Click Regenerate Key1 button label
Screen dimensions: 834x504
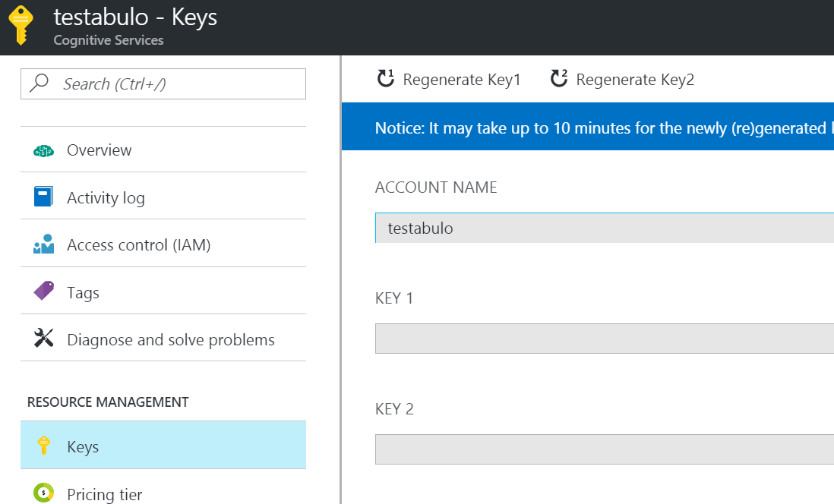point(462,80)
